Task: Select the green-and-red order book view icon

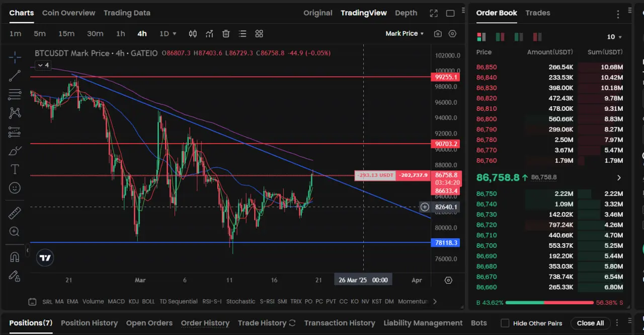Action: click(x=500, y=37)
